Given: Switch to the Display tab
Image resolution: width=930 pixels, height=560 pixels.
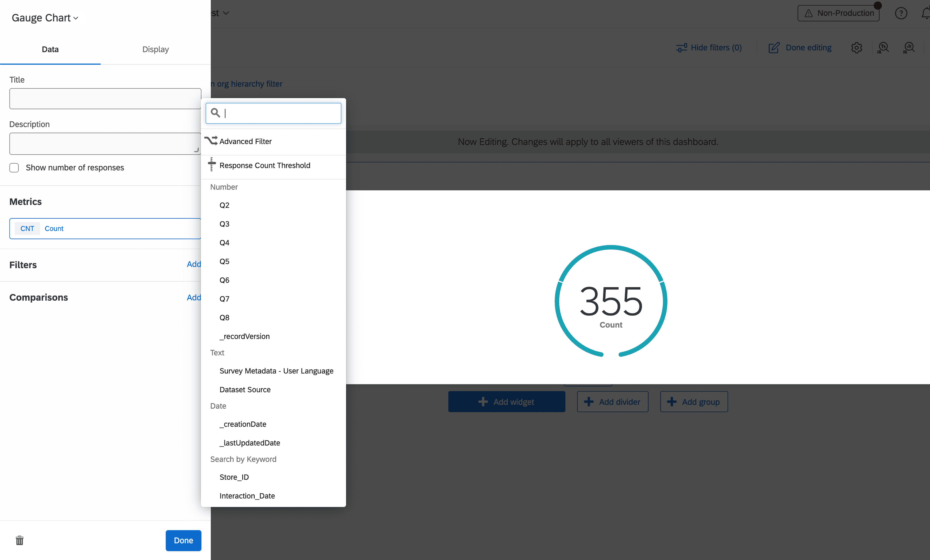Looking at the screenshot, I should coord(155,49).
